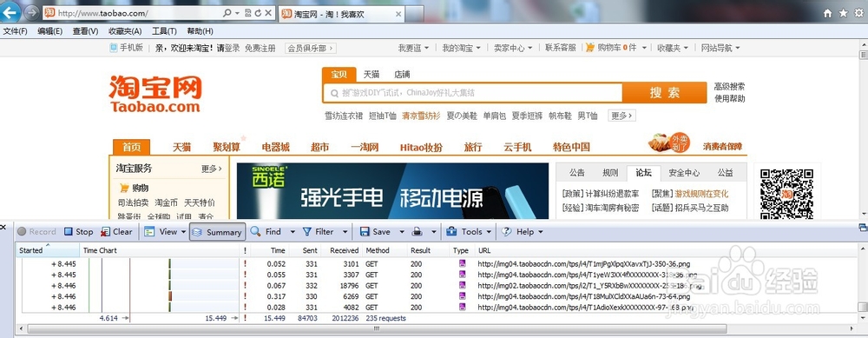Click the Taobao search input field
The image size is (868, 338).
click(x=473, y=93)
